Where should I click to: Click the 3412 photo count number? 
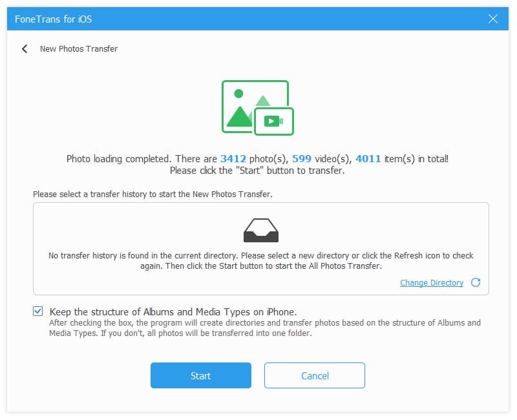tap(233, 159)
